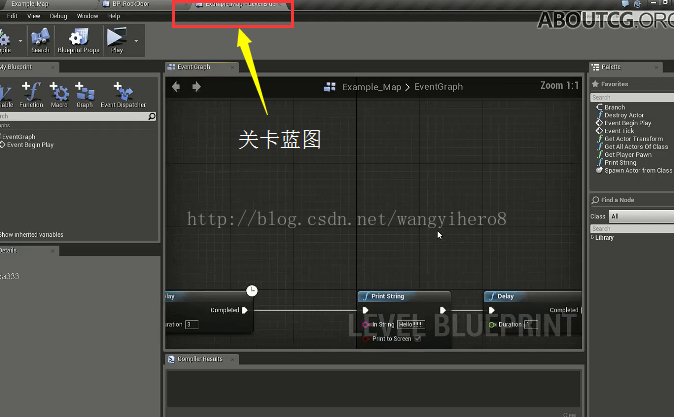Open the Debug menu
The width and height of the screenshot is (674, 417).
(x=58, y=16)
